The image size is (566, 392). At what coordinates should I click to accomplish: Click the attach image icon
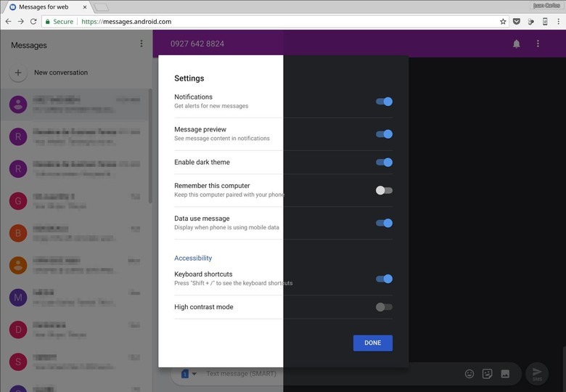pyautogui.click(x=506, y=374)
